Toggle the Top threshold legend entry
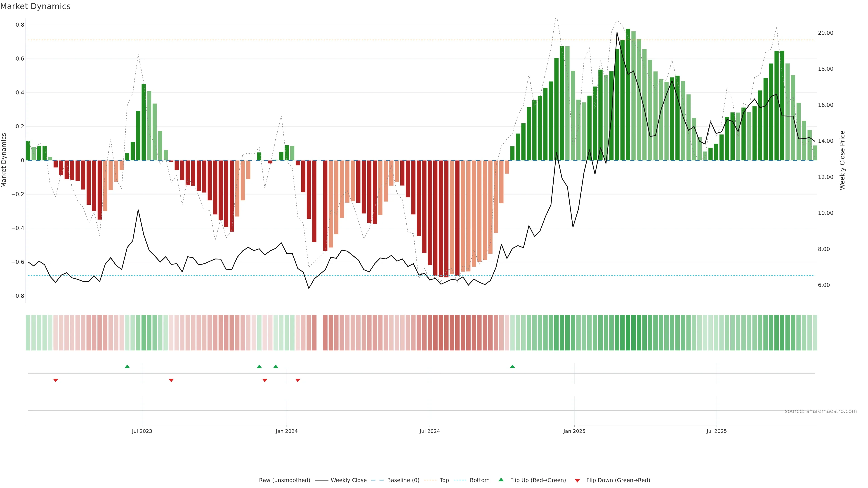The height and width of the screenshot is (488, 868). (x=444, y=480)
